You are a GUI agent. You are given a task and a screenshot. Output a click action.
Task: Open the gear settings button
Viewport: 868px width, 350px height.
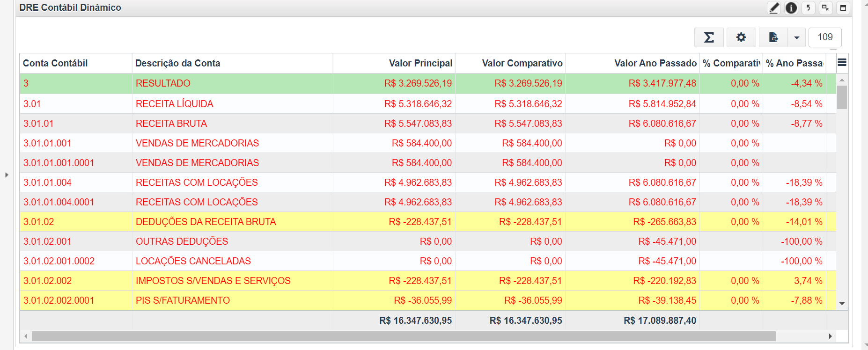pyautogui.click(x=741, y=37)
